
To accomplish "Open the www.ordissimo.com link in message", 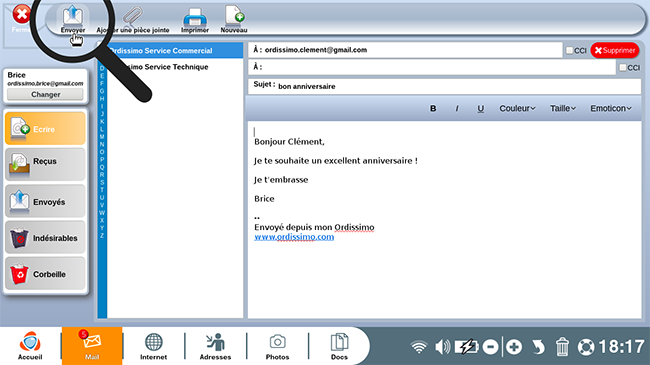I will [x=294, y=237].
